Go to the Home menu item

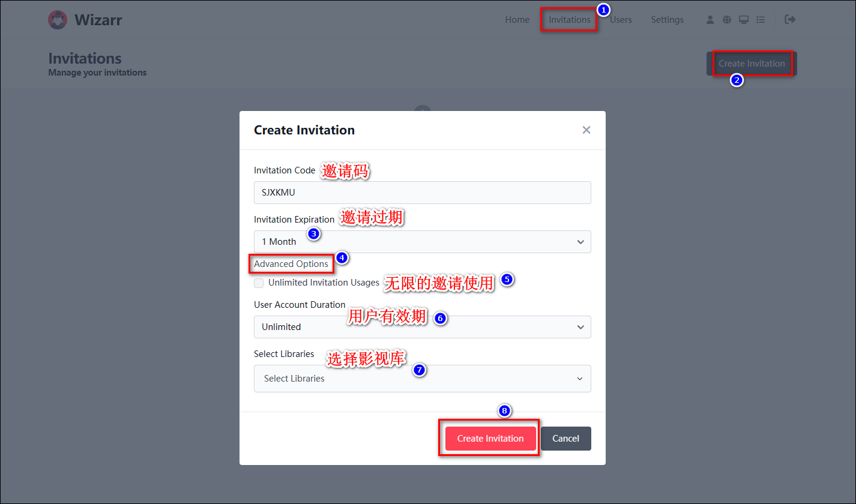pos(517,20)
